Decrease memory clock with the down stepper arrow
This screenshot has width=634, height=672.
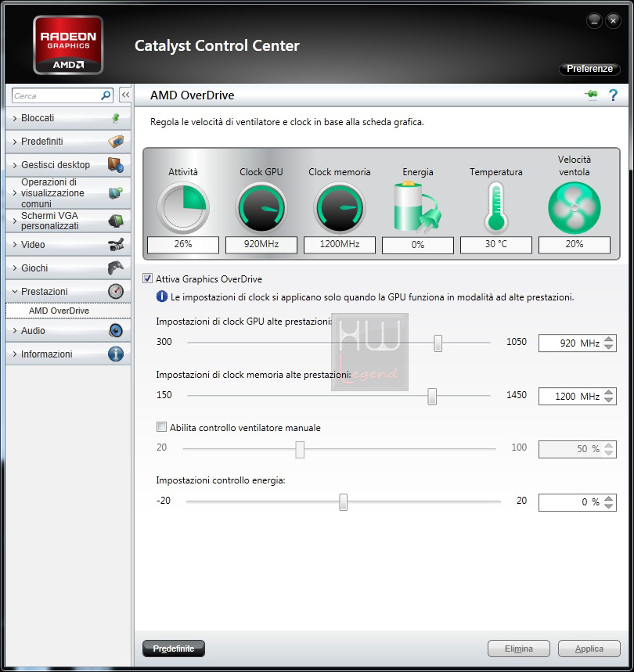(x=609, y=400)
